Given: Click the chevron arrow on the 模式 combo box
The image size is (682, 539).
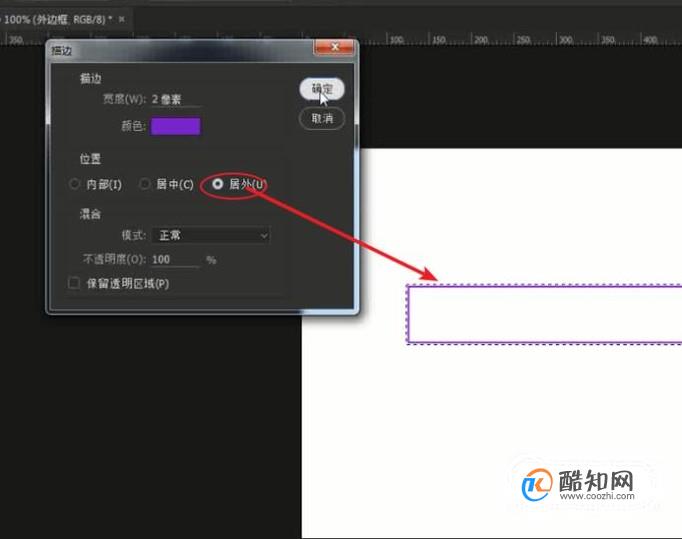Looking at the screenshot, I should click(x=264, y=236).
